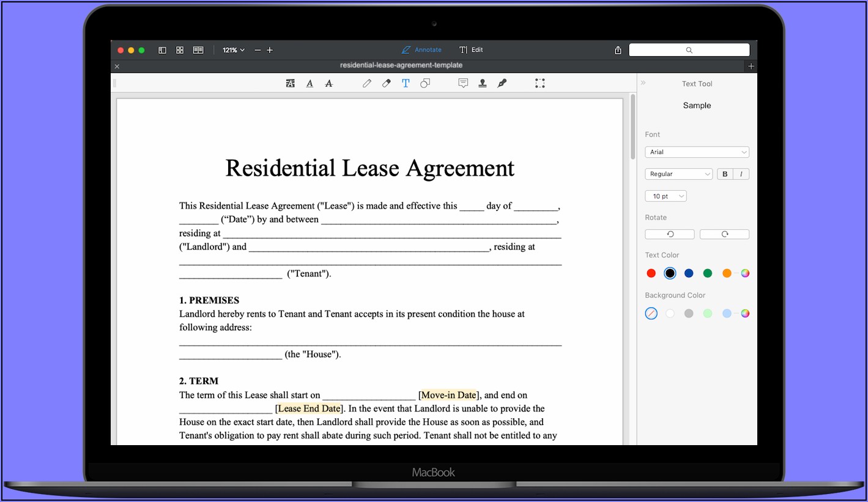Select the Stamp tool
868x502 pixels.
(x=483, y=84)
